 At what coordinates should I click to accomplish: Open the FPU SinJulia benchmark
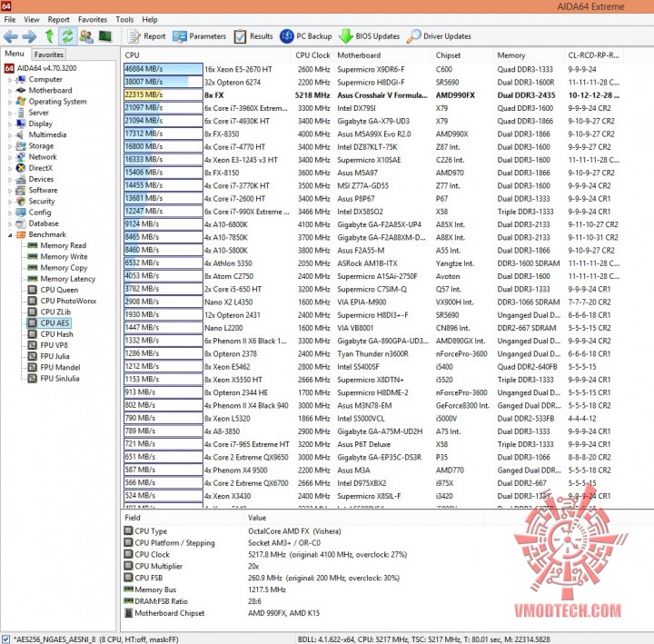tap(60, 379)
